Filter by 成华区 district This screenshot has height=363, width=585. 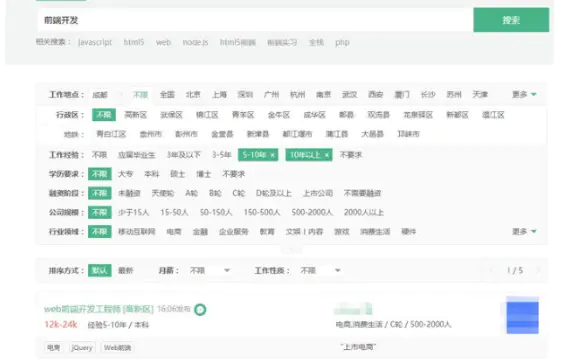point(315,115)
